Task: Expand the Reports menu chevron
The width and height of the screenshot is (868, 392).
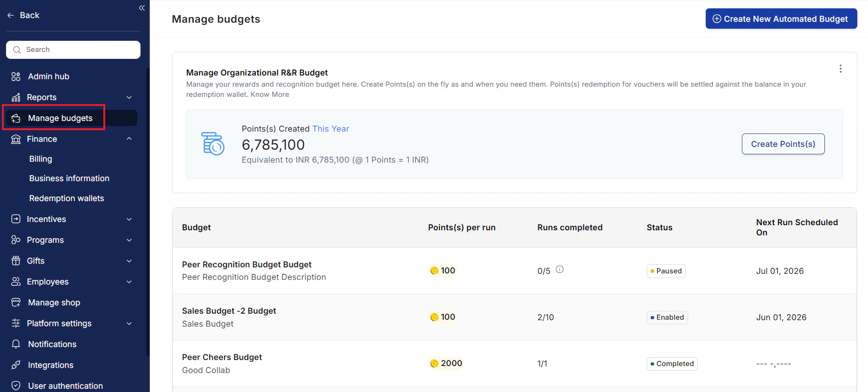Action: coord(129,97)
